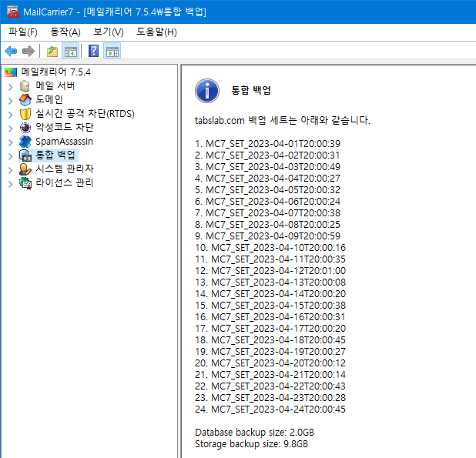476x458 pixels.
Task: Expand the 통합 백업 tree node
Action: pos(10,155)
